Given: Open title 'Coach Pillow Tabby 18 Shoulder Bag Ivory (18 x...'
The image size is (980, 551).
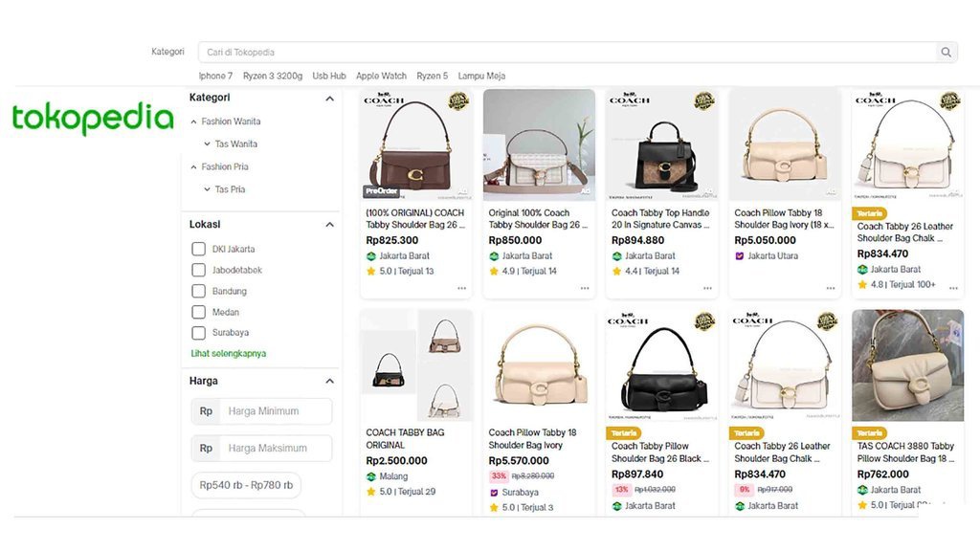Looking at the screenshot, I should pyautogui.click(x=784, y=219).
